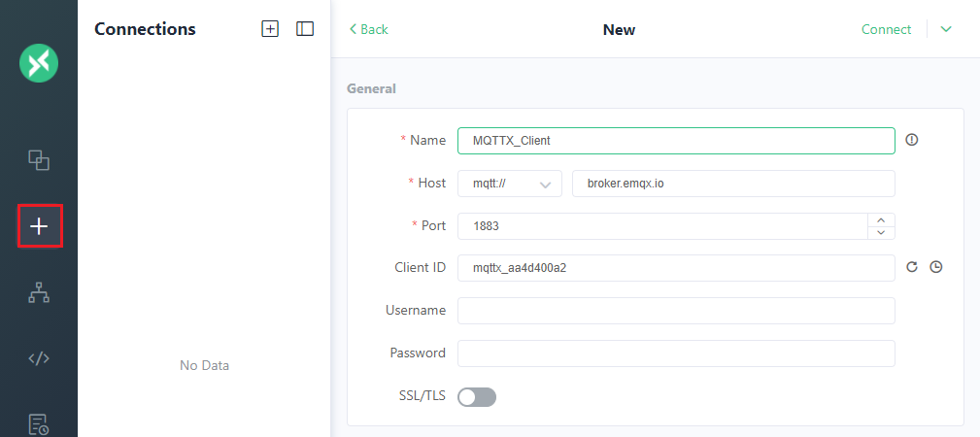The height and width of the screenshot is (437, 980).
Task: Click the Password input field
Action: (x=676, y=353)
